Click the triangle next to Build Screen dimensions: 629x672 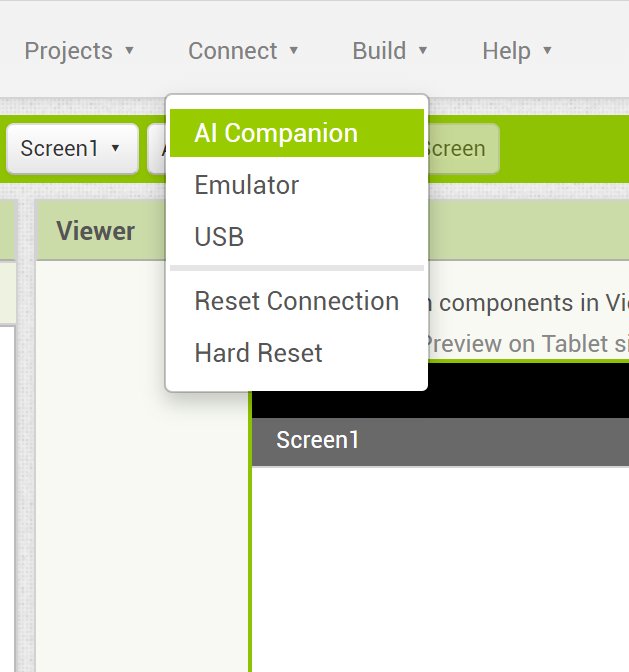pos(422,51)
